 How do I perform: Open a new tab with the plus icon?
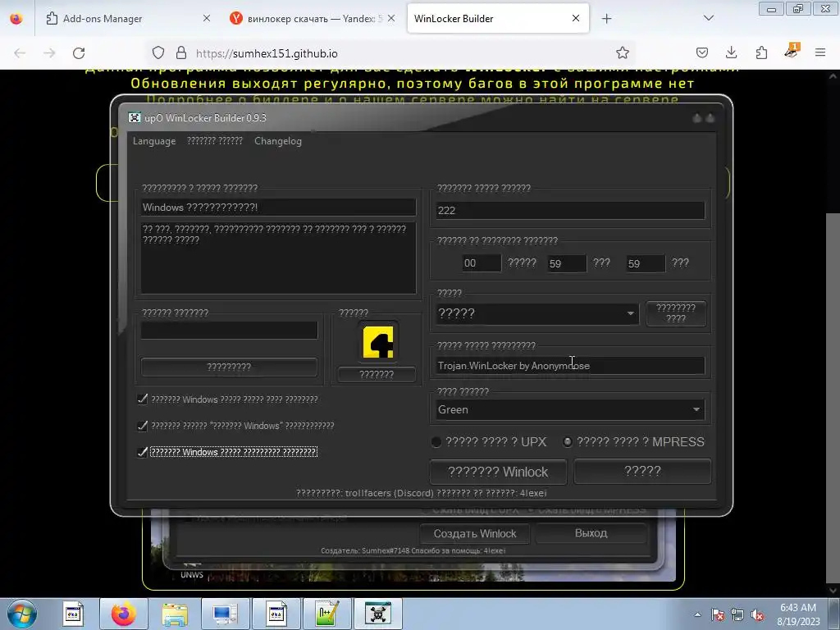pos(606,19)
